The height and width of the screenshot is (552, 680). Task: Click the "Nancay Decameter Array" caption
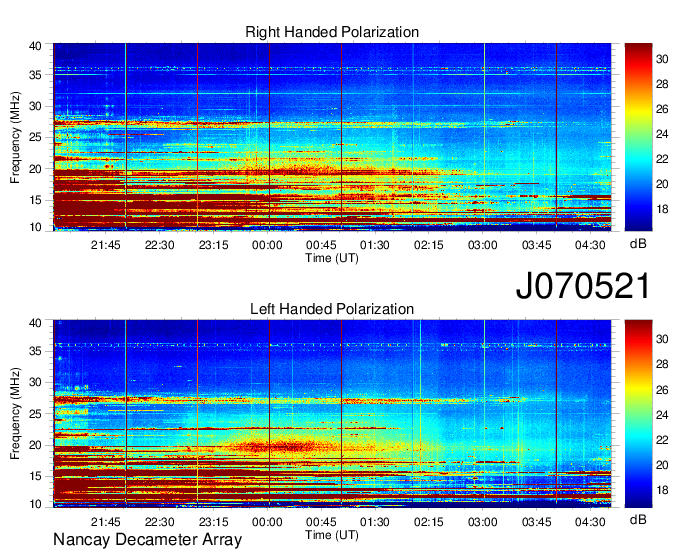tap(147, 540)
